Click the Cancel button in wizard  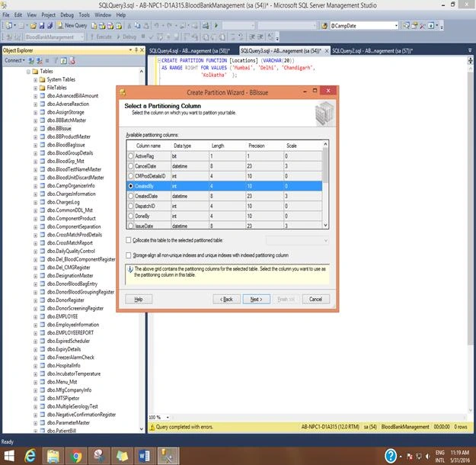[x=315, y=299]
